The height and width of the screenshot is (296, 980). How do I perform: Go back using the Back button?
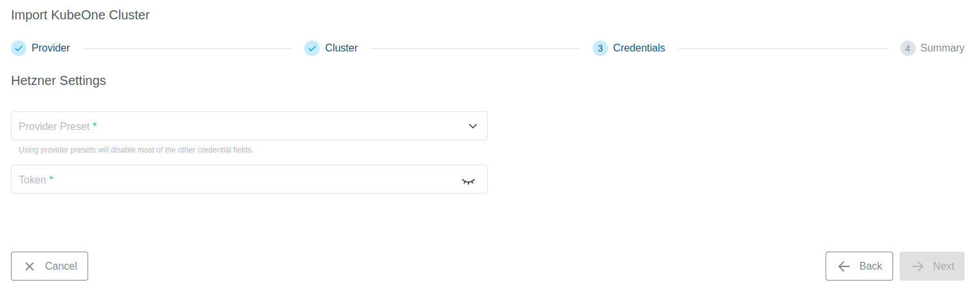[859, 266]
